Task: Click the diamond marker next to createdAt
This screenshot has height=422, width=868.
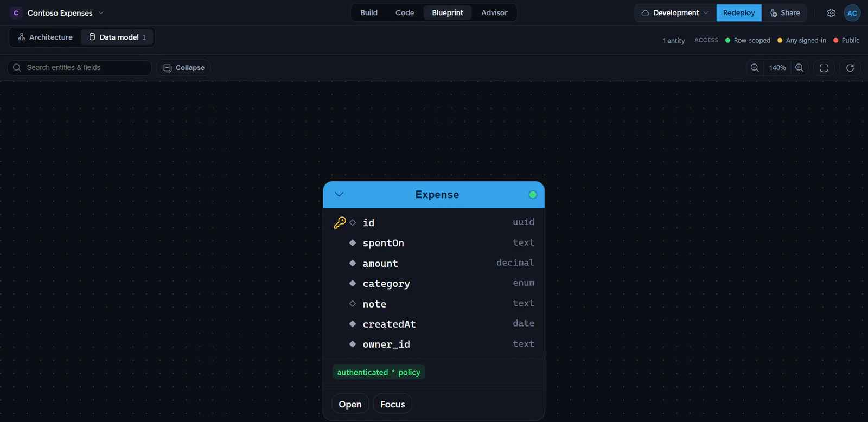Action: (353, 324)
